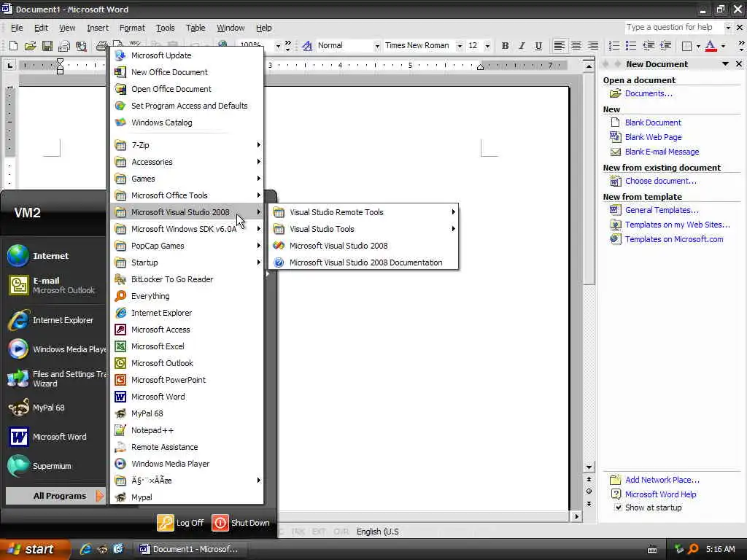This screenshot has width=747, height=560.
Task: Open the Tools menu
Action: point(166,28)
